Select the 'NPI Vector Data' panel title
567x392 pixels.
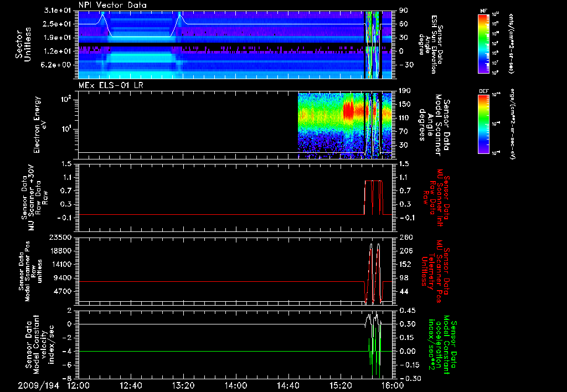[112, 5]
